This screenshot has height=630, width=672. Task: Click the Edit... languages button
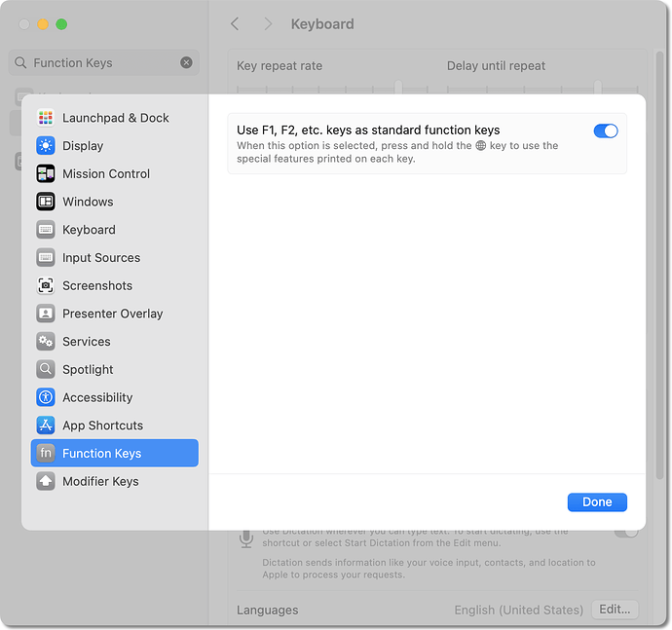click(615, 610)
